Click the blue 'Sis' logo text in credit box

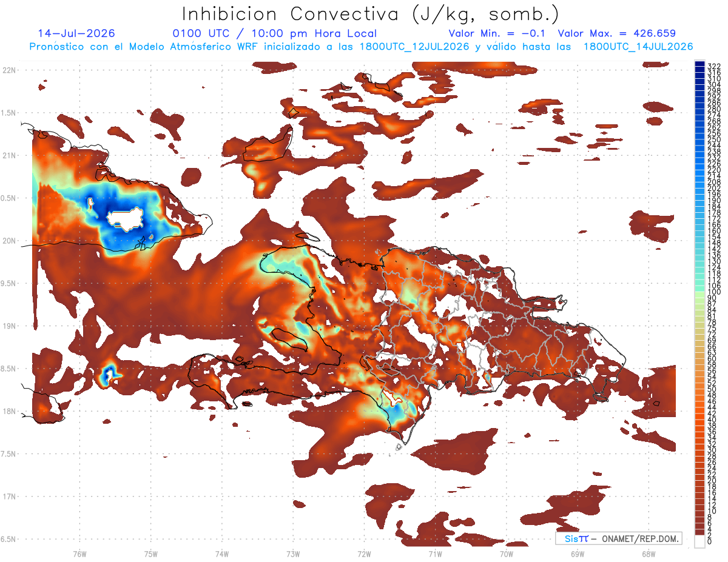pyautogui.click(x=573, y=538)
